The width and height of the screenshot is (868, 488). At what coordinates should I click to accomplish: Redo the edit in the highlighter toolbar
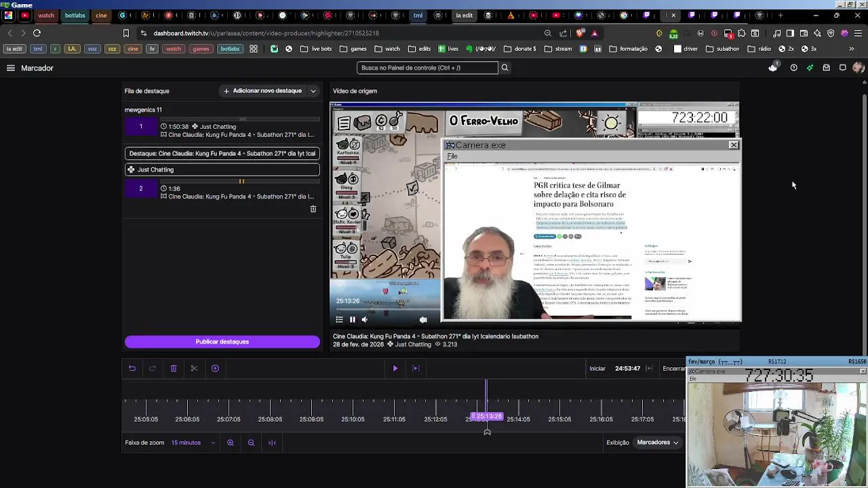(153, 368)
